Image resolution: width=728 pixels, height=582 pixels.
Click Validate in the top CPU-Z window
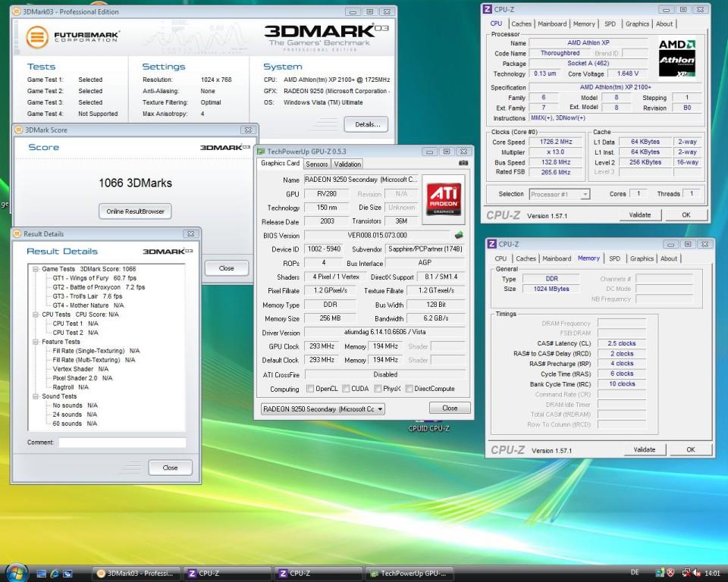(639, 215)
